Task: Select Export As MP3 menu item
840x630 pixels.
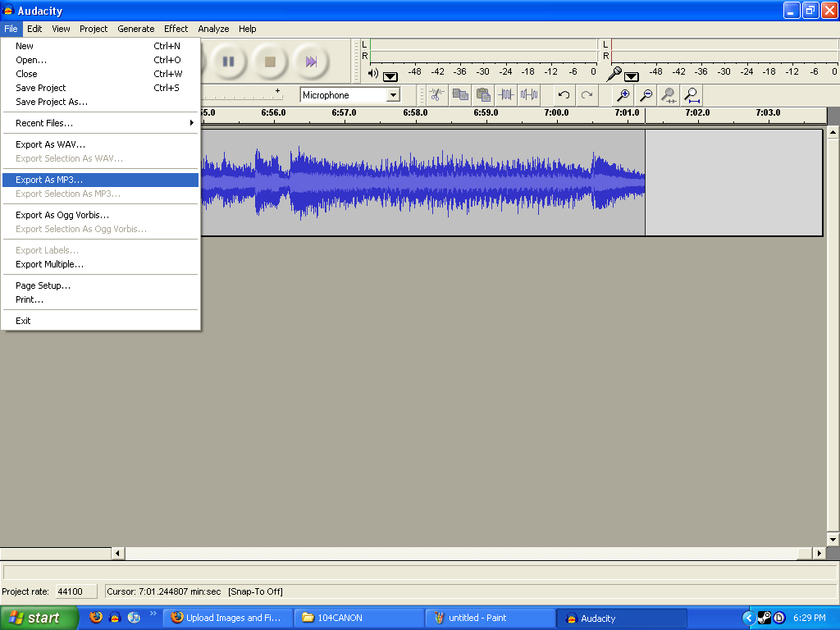Action: (101, 180)
